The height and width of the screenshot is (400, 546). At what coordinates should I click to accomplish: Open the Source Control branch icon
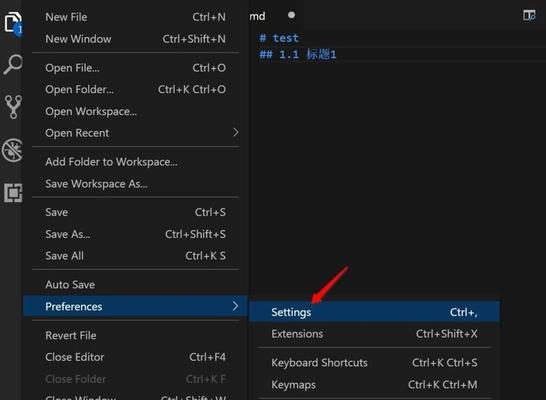coord(14,107)
